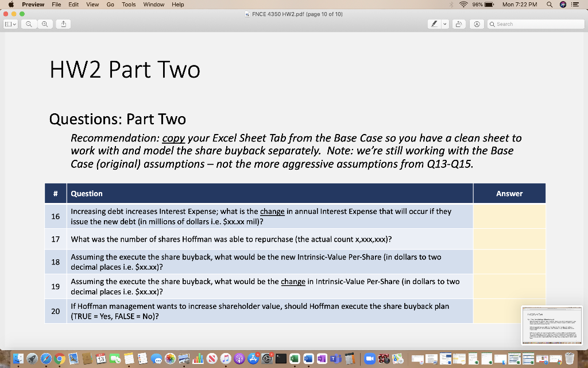Open the Edit menu
Viewport: 588px width, 368px height.
click(x=73, y=5)
